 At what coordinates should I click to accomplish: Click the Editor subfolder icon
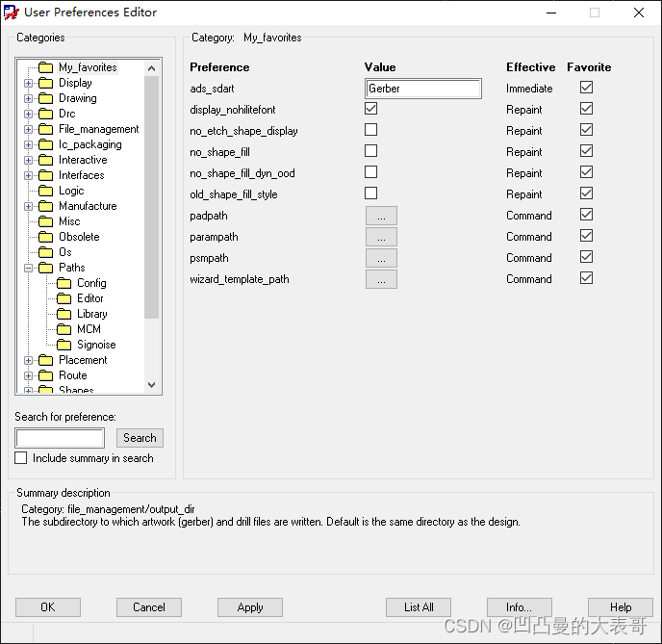tap(64, 298)
